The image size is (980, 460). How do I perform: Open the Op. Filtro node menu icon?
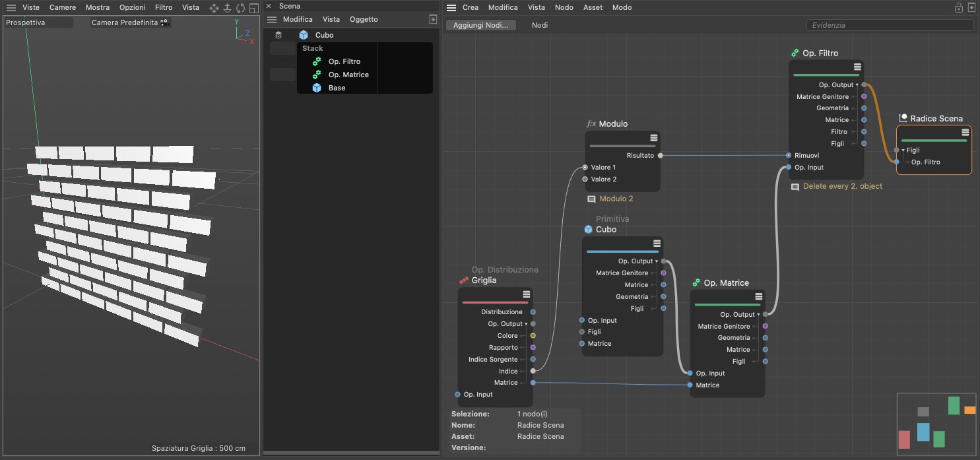pyautogui.click(x=857, y=67)
